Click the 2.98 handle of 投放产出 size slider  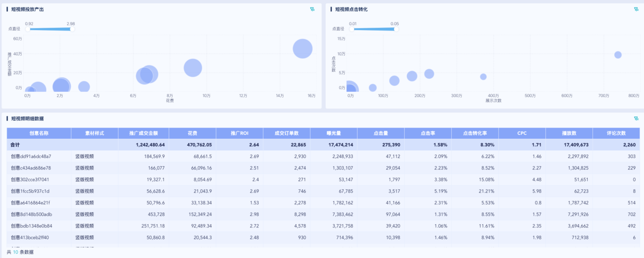71,29
